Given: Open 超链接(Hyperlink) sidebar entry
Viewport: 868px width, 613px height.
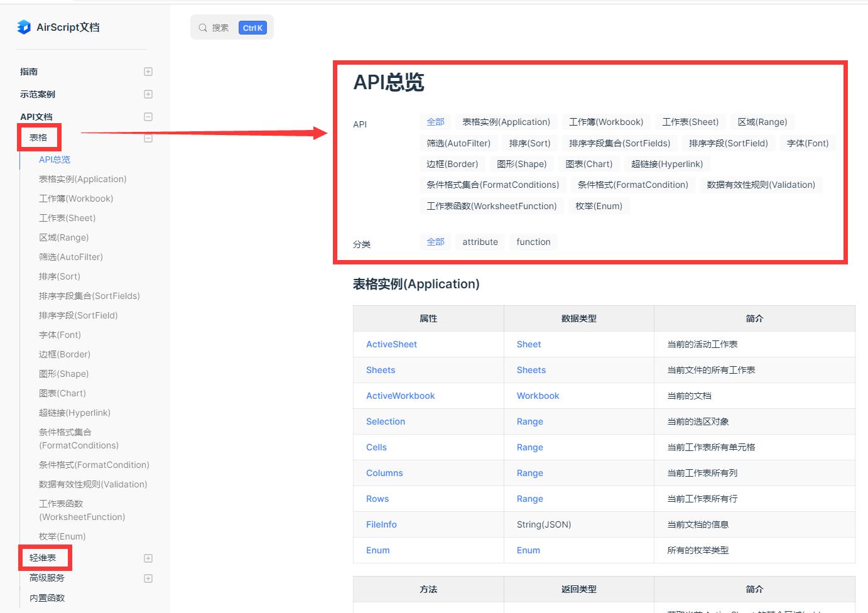Looking at the screenshot, I should [x=75, y=413].
